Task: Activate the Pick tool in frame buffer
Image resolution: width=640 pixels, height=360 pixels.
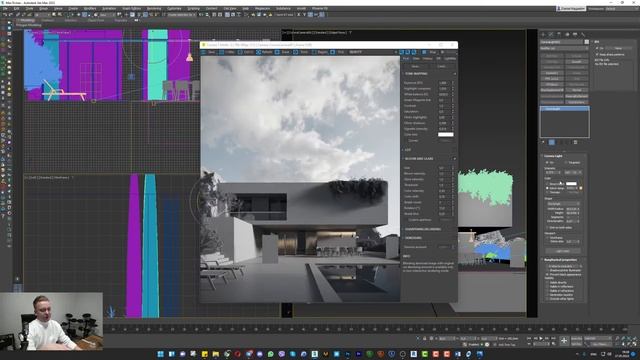Action: click(x=338, y=52)
